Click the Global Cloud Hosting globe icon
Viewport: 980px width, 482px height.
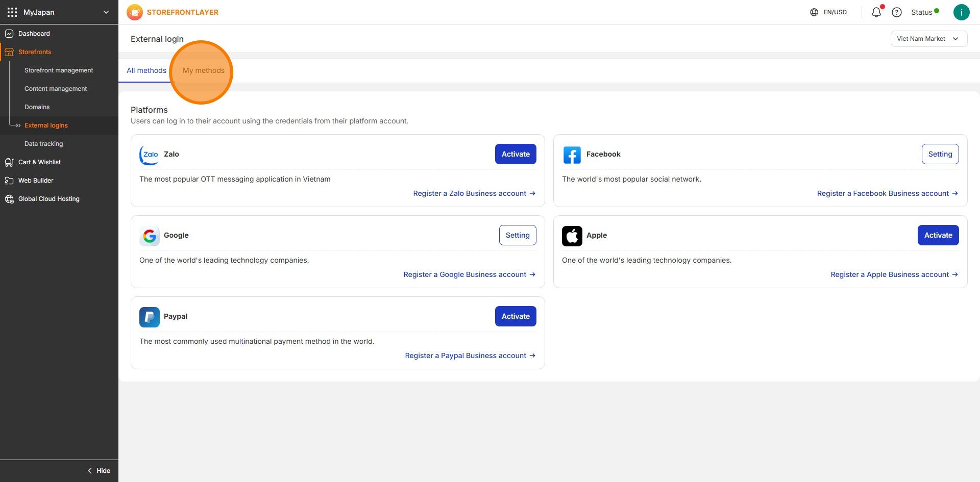click(x=9, y=199)
